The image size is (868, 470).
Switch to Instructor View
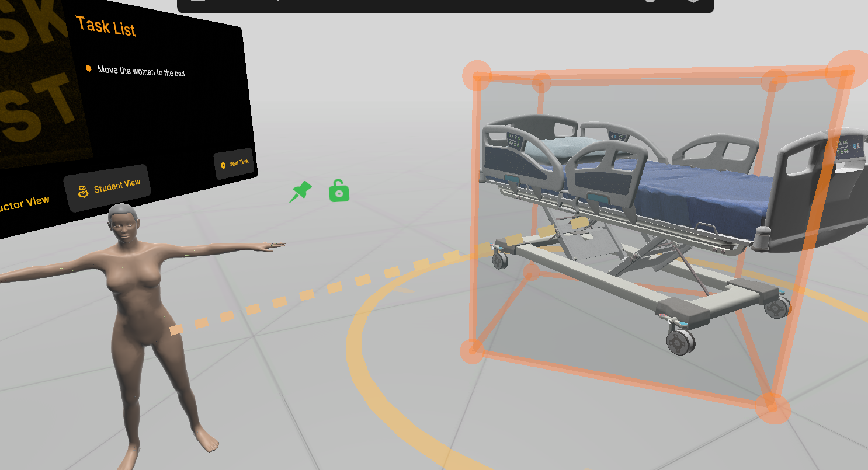click(x=23, y=204)
